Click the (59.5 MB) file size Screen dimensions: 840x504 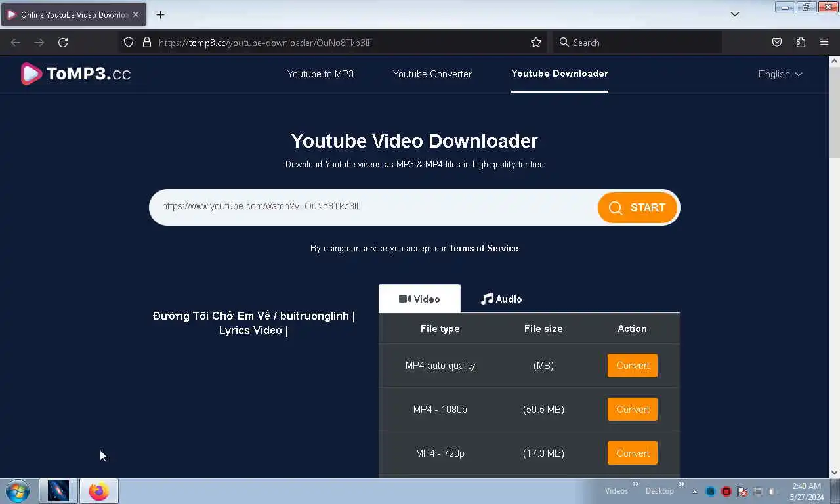[543, 409]
